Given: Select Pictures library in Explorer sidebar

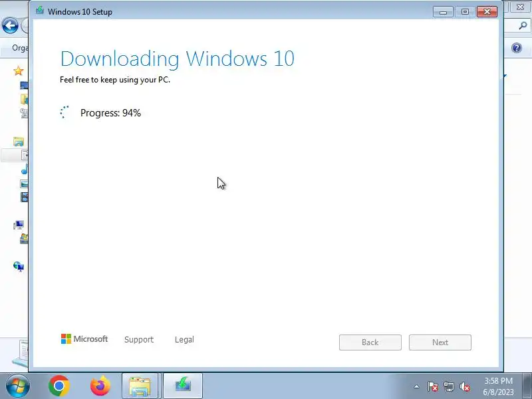Looking at the screenshot, I should 24,184.
